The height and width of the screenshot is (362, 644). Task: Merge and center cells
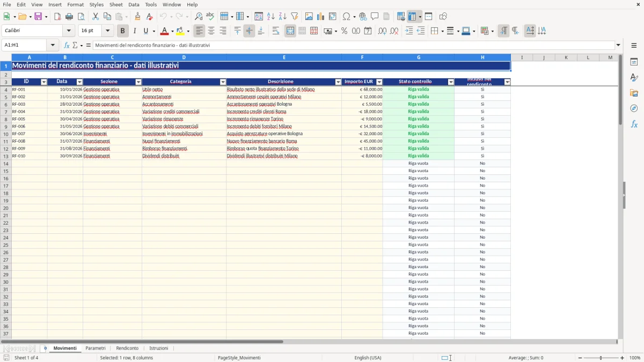[x=290, y=31]
